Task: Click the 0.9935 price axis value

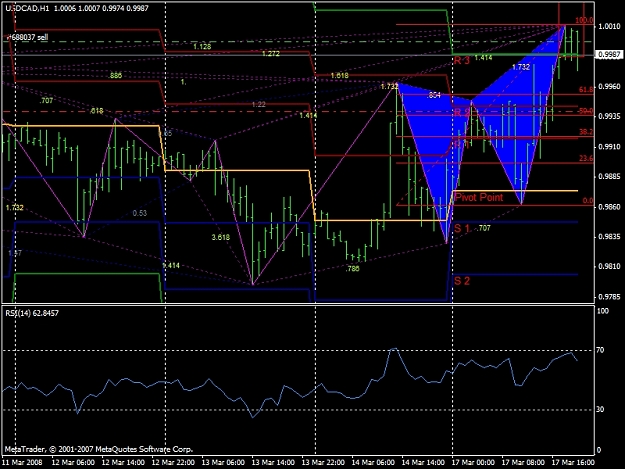Action: point(609,116)
